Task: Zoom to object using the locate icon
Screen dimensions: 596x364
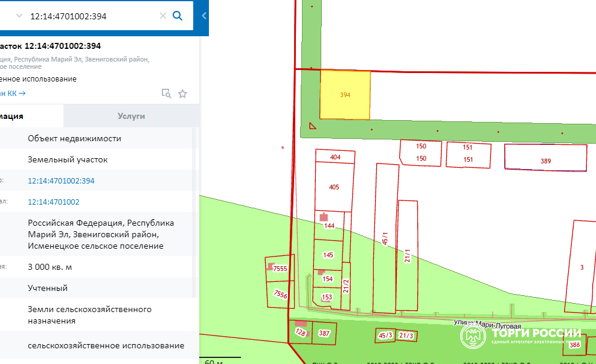Action: 166,93
